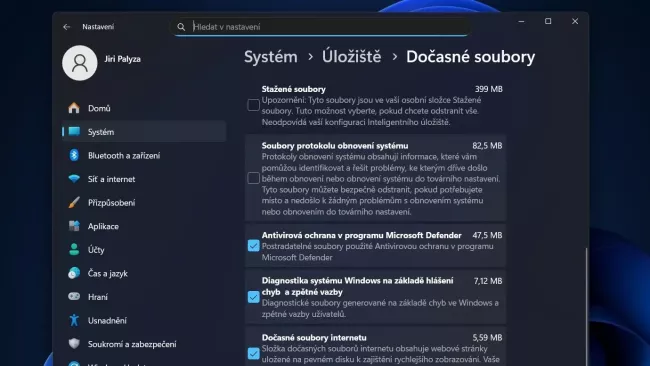Click the 7,12 MB size value

point(488,281)
